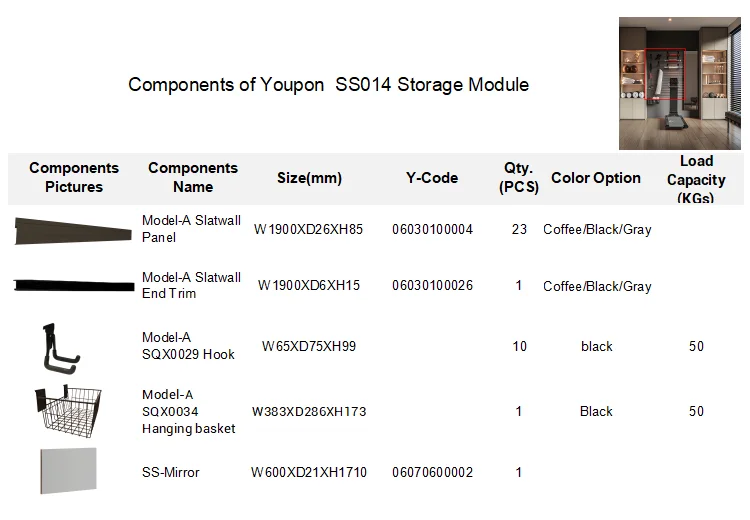The image size is (750, 520).
Task: Click the Components Pictures column header
Action: pos(74,178)
